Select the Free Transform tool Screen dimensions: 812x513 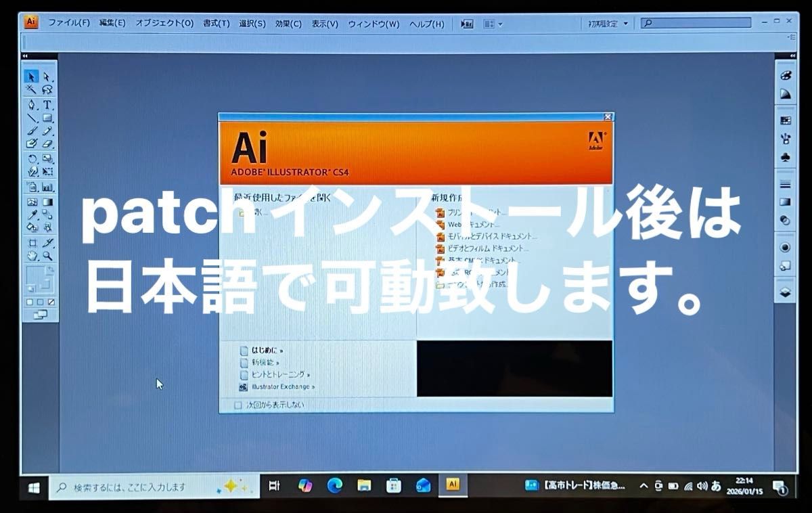(47, 172)
